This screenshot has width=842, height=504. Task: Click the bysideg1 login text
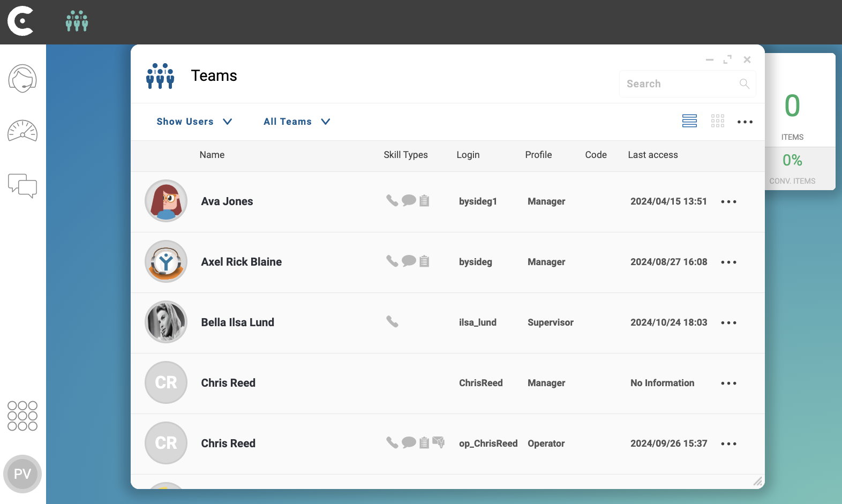[478, 201]
